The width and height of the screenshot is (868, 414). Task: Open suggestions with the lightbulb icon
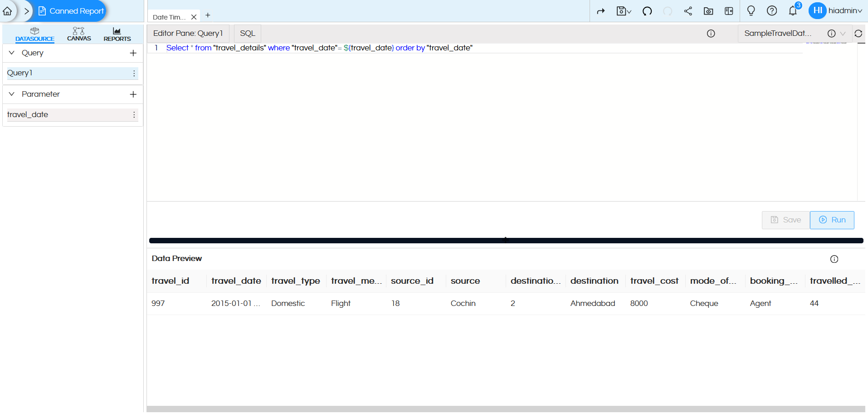tap(751, 11)
